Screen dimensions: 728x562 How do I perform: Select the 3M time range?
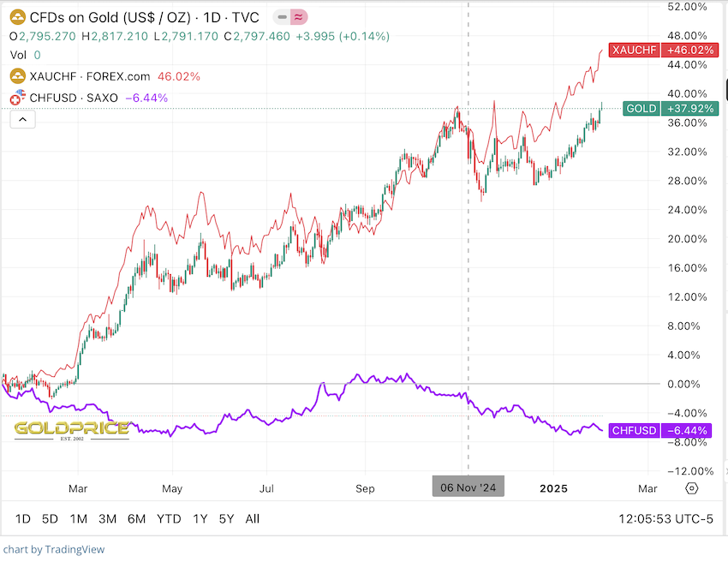click(107, 519)
